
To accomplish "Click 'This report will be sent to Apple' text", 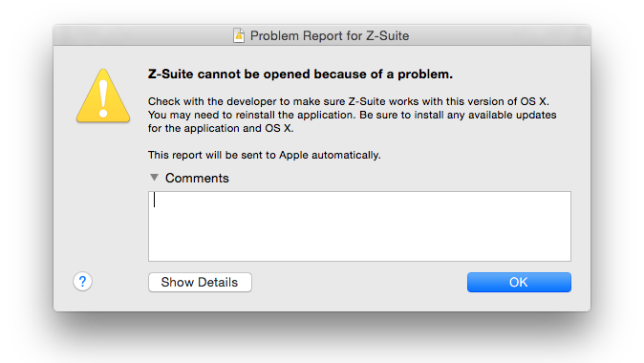I will point(264,155).
